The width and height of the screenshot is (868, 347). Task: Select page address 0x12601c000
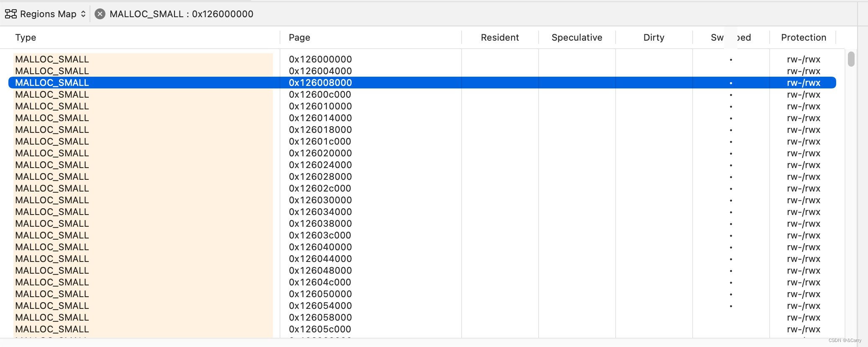click(320, 141)
